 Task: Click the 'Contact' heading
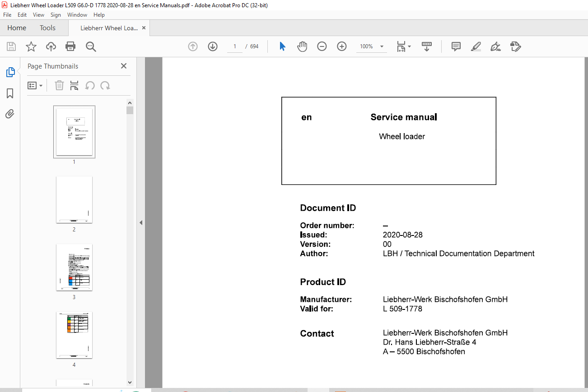(317, 333)
